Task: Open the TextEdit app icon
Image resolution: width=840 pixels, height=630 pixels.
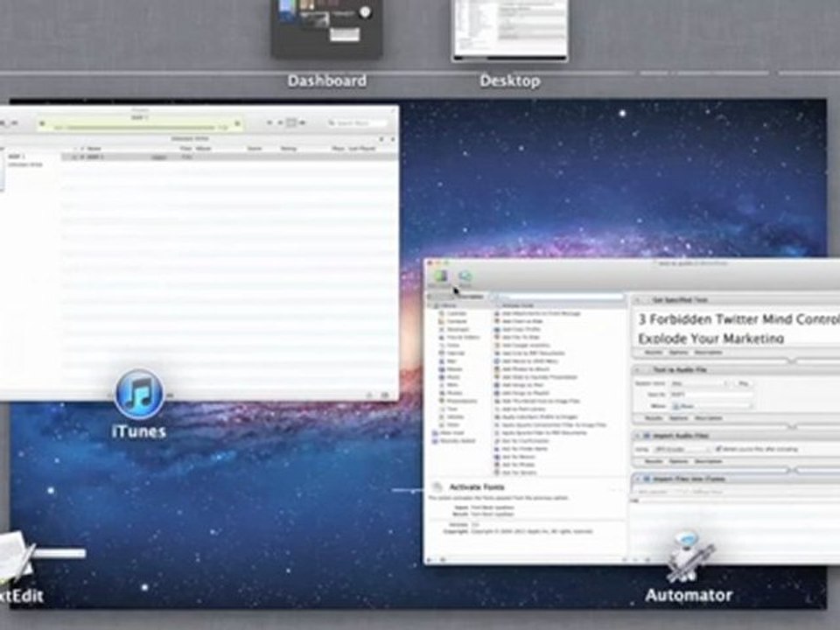Action: point(16,557)
